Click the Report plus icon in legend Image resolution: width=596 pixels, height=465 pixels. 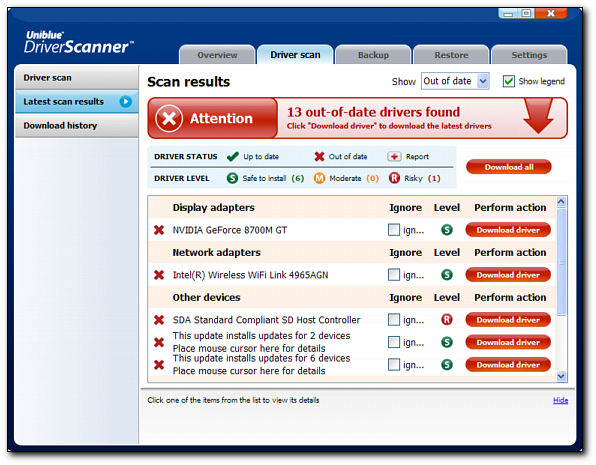click(394, 156)
